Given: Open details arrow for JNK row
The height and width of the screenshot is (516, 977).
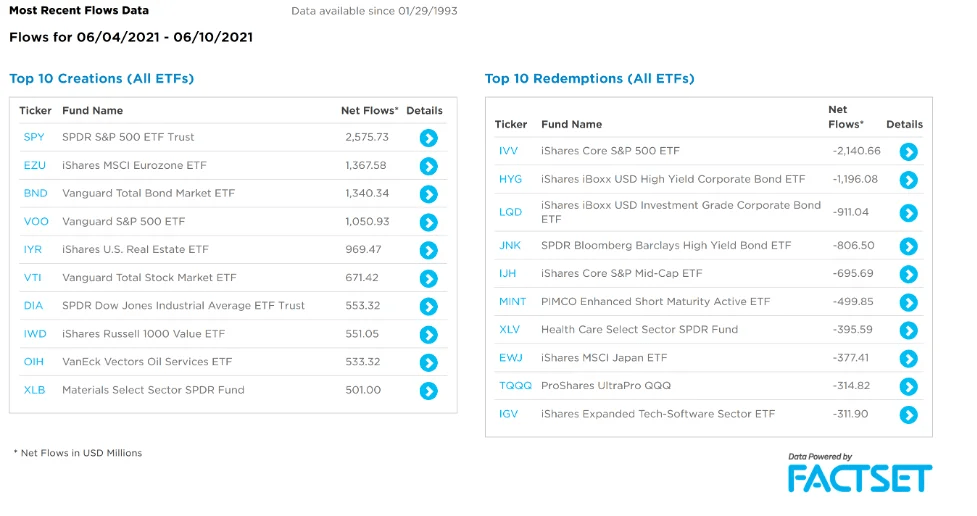Looking at the screenshot, I should 908,246.
